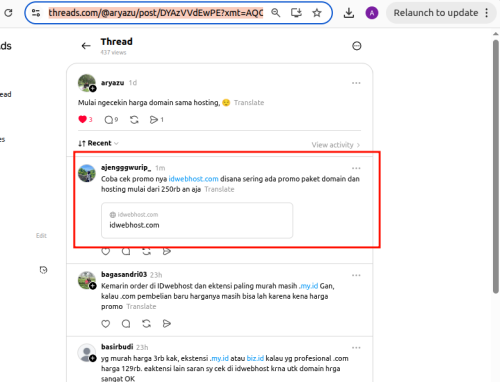Open more options on basirbudi reply

(356, 348)
